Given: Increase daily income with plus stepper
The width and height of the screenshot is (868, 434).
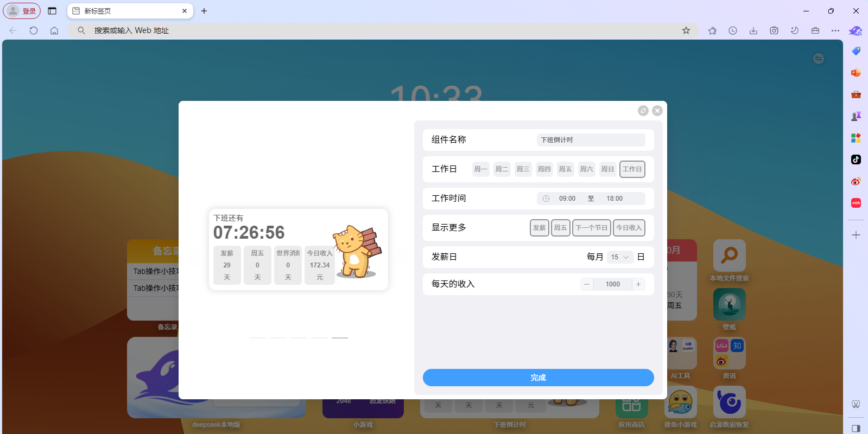Looking at the screenshot, I should [638, 284].
